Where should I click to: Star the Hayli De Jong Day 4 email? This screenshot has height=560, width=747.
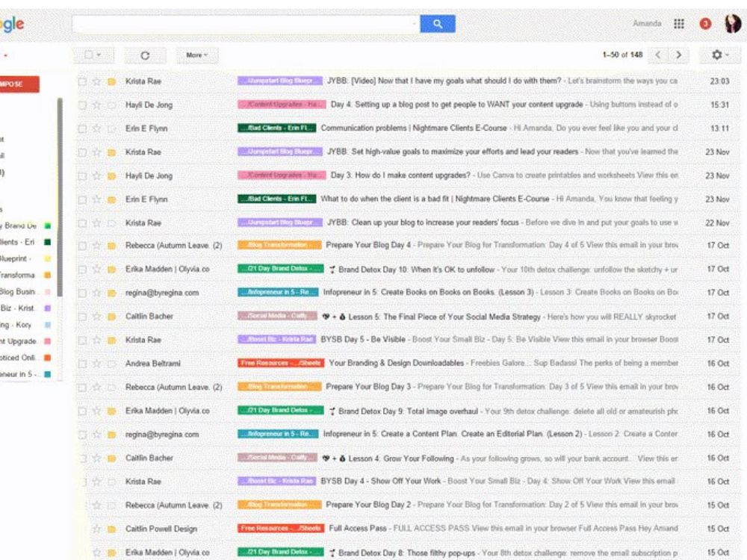point(96,105)
